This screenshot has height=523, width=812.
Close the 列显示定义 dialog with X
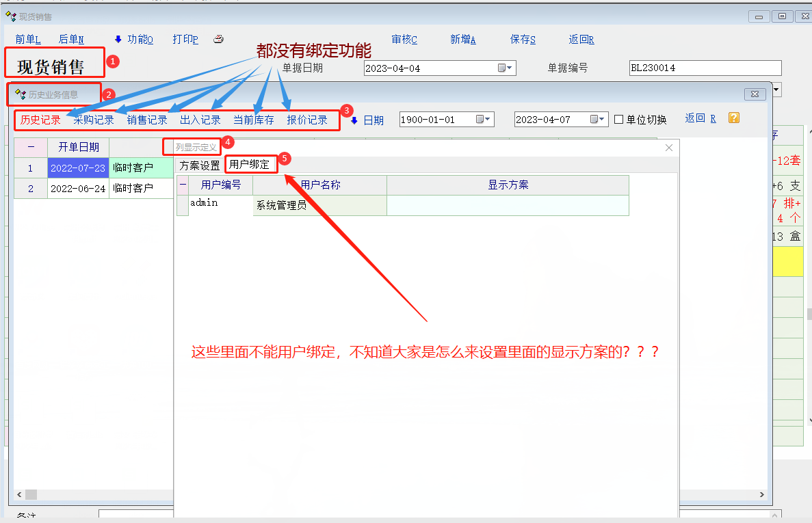click(669, 148)
